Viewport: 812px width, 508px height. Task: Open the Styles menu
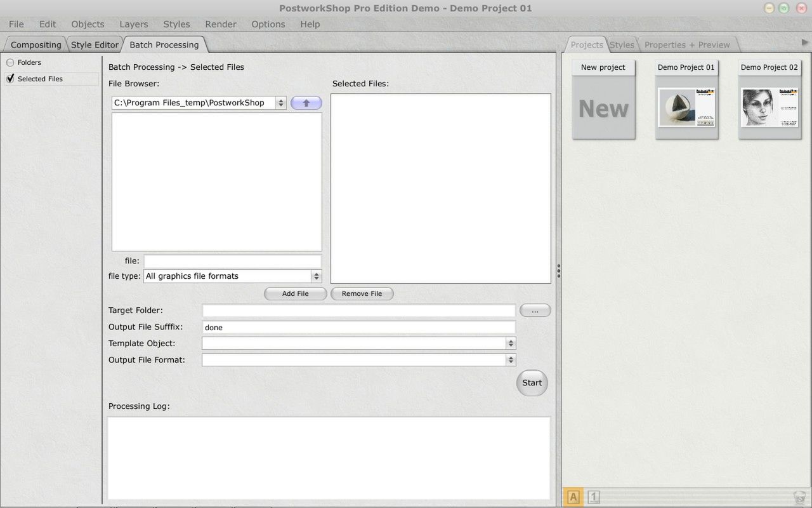point(176,24)
